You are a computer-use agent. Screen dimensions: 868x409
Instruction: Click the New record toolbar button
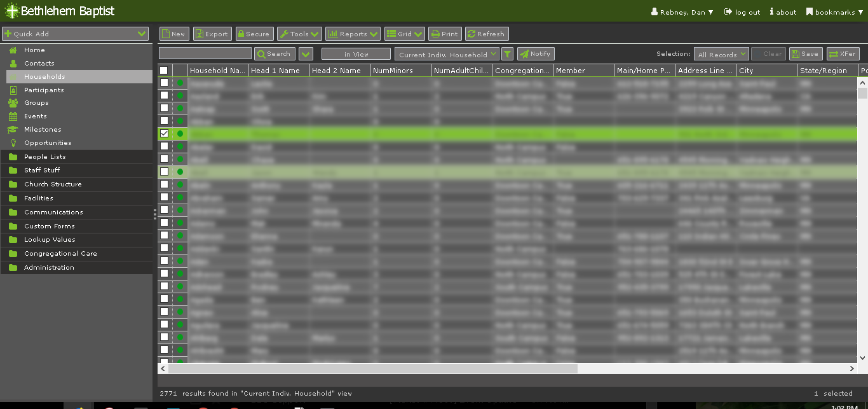tap(173, 34)
